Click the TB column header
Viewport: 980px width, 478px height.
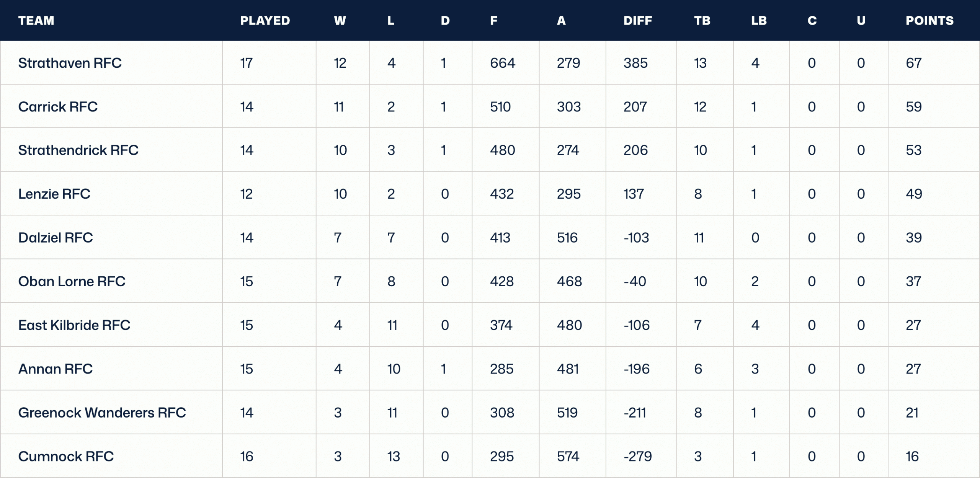point(702,21)
